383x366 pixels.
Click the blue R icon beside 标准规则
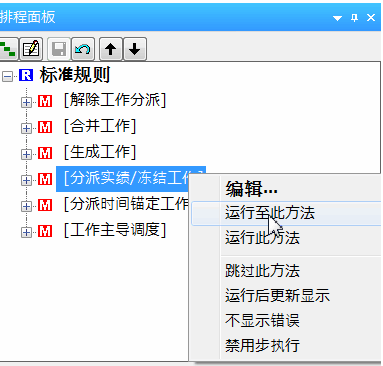click(x=26, y=75)
